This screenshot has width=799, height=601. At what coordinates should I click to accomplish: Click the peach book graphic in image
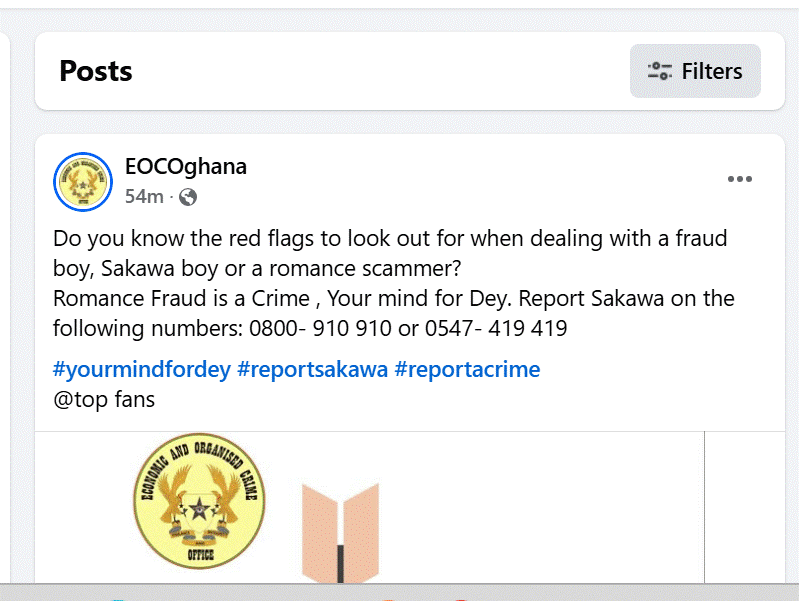pos(341,530)
